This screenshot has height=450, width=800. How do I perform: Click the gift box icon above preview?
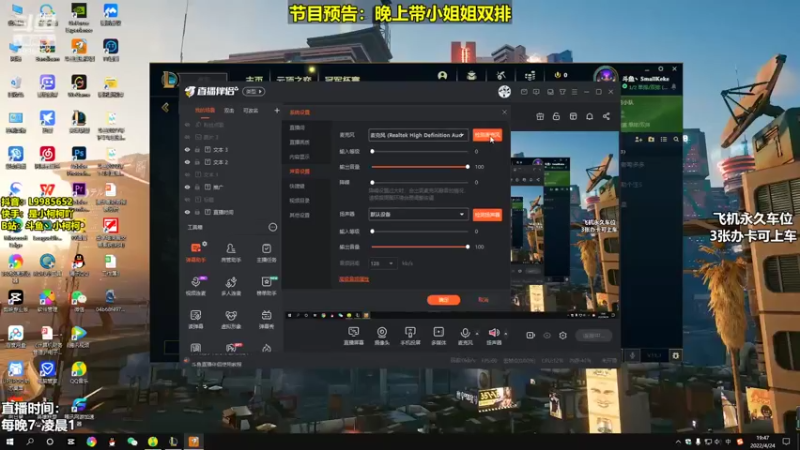[540, 116]
